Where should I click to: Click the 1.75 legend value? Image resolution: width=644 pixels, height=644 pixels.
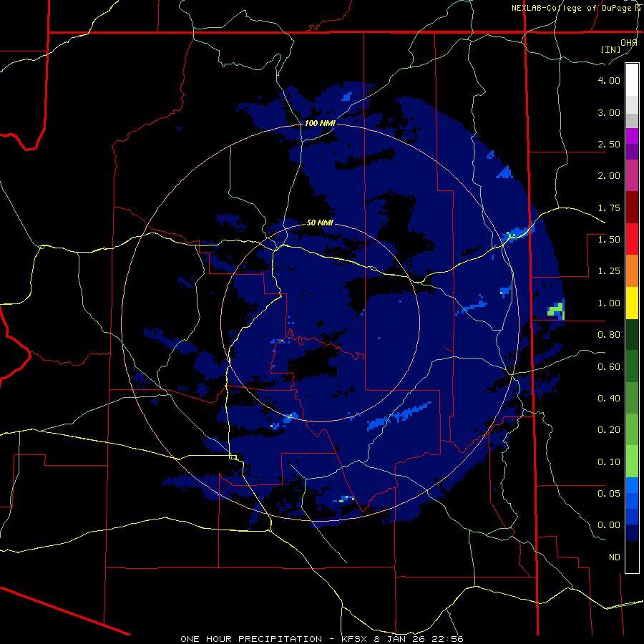(x=609, y=208)
